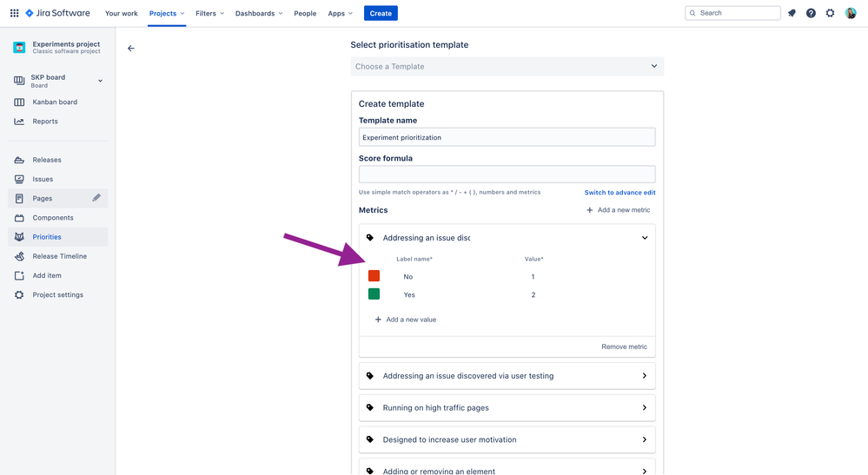Expand the Running on high traffic pages metric
This screenshot has height=475, width=868.
(507, 407)
